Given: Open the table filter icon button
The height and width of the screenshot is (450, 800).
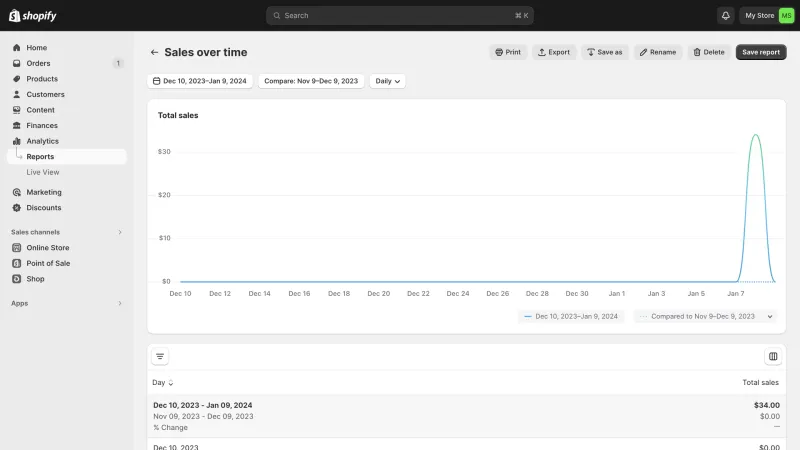Looking at the screenshot, I should (160, 356).
